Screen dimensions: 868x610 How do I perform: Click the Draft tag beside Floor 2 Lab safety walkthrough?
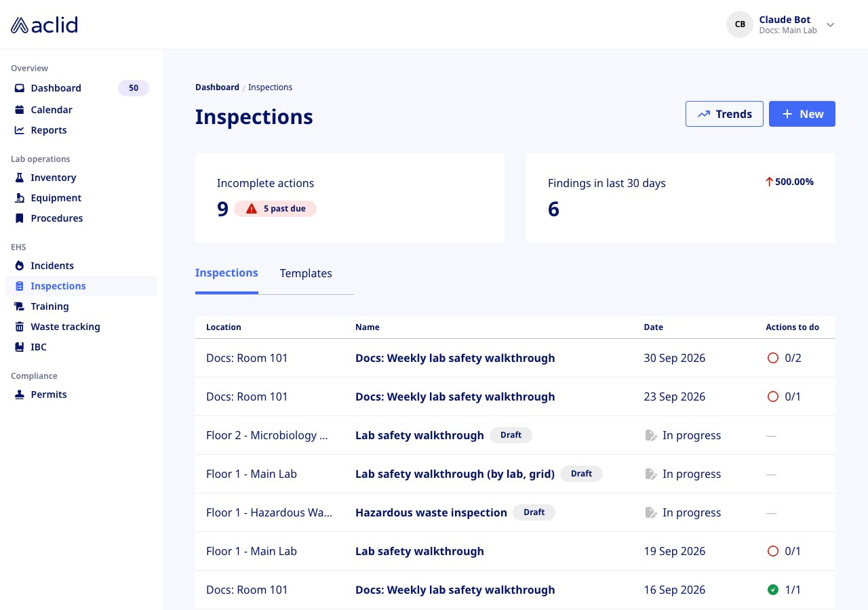[x=511, y=435]
